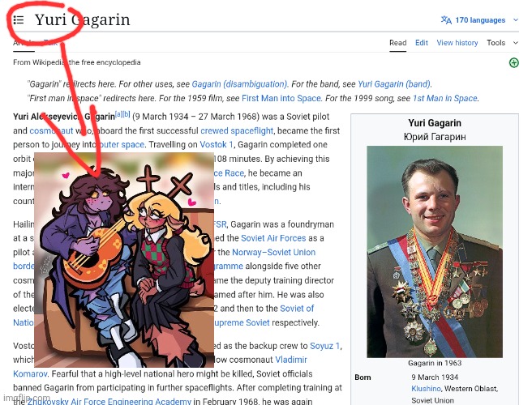Open the View history tab
Viewport: 532px width, 405px height.
coord(457,43)
